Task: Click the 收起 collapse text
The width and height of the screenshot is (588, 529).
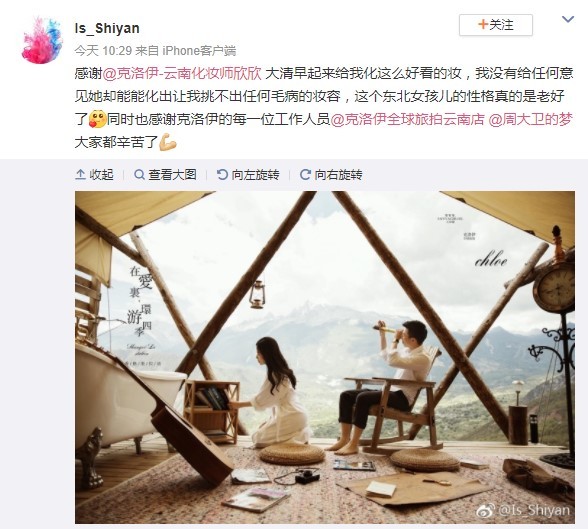Action: [101, 175]
